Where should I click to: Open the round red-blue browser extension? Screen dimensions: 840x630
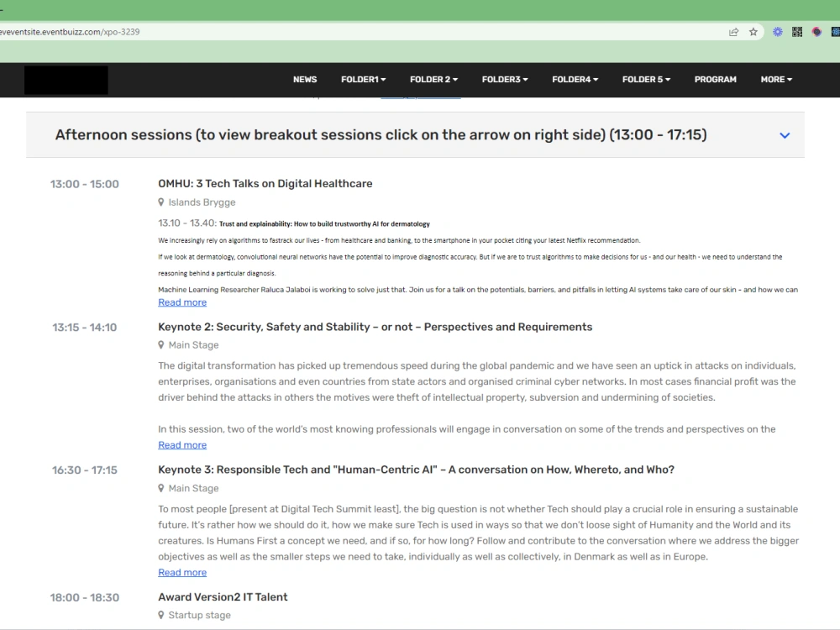(816, 32)
